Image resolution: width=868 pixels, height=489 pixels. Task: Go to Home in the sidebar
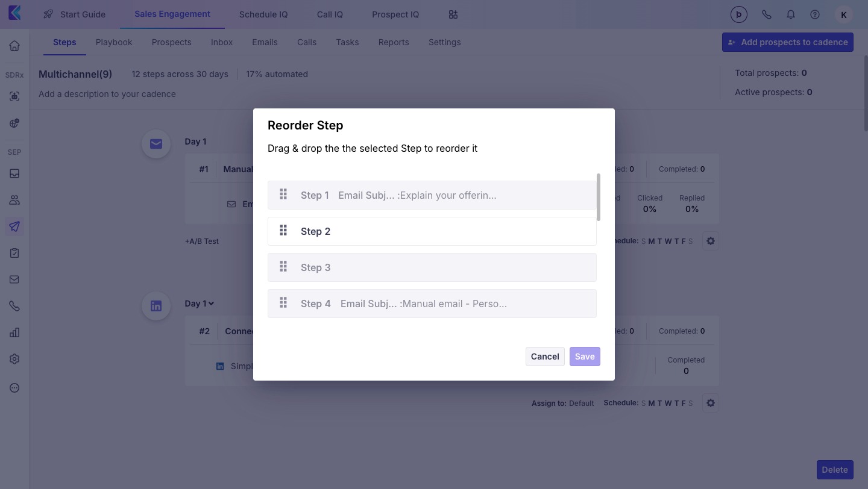tap(14, 46)
